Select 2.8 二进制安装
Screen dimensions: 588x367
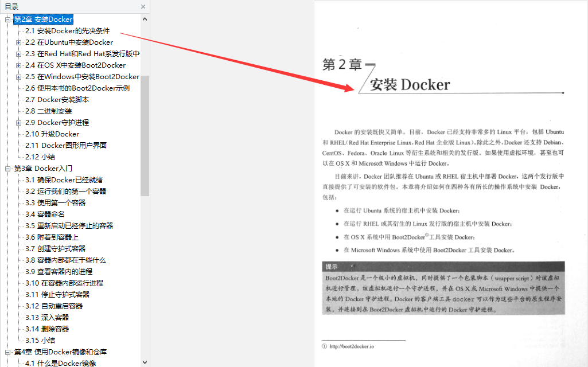(48, 111)
